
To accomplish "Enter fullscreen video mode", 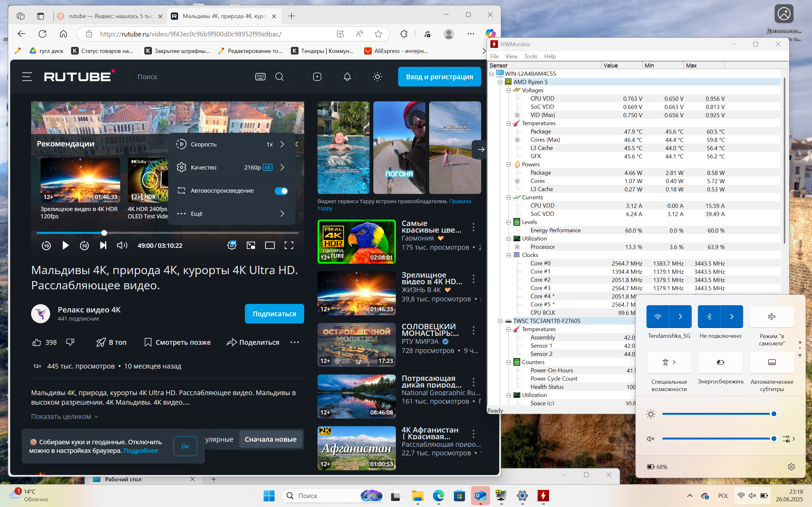I will (289, 246).
